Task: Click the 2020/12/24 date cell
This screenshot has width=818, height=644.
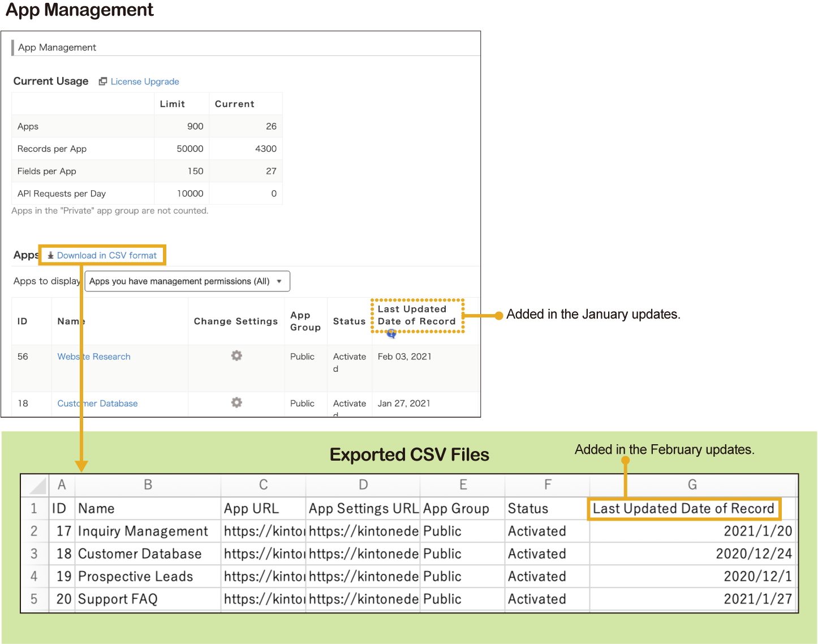Action: [x=754, y=553]
